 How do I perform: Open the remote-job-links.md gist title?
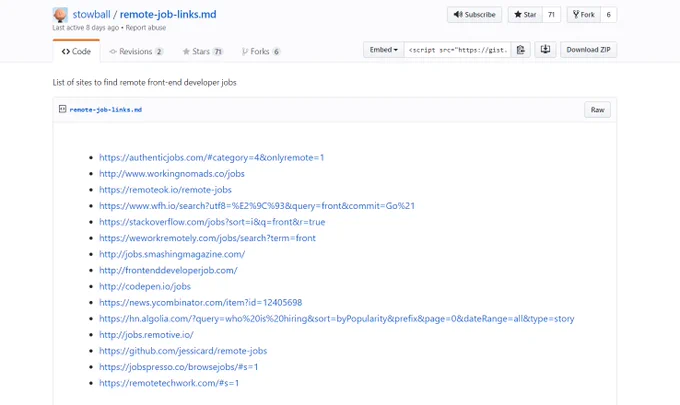click(168, 14)
